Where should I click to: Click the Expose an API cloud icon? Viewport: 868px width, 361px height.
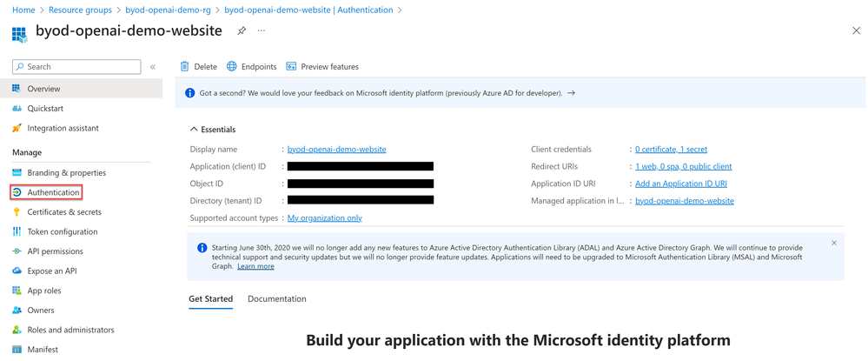coord(17,271)
